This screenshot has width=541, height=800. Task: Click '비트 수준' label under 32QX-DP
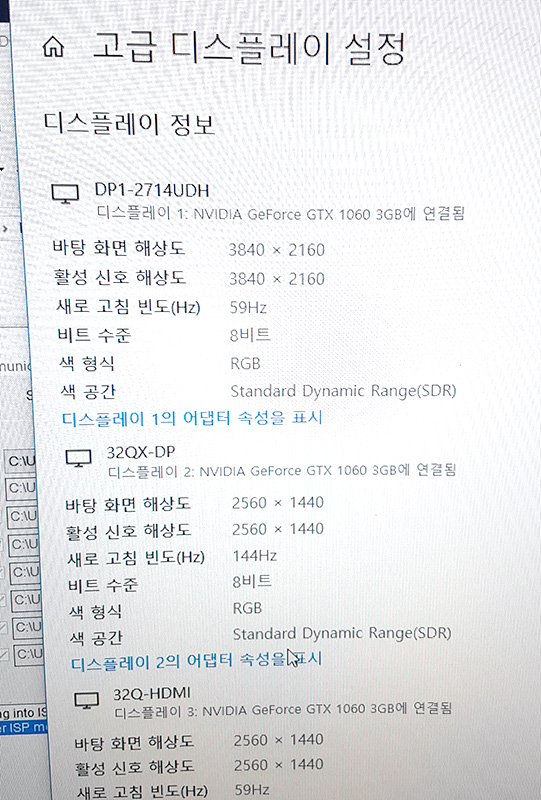point(103,585)
